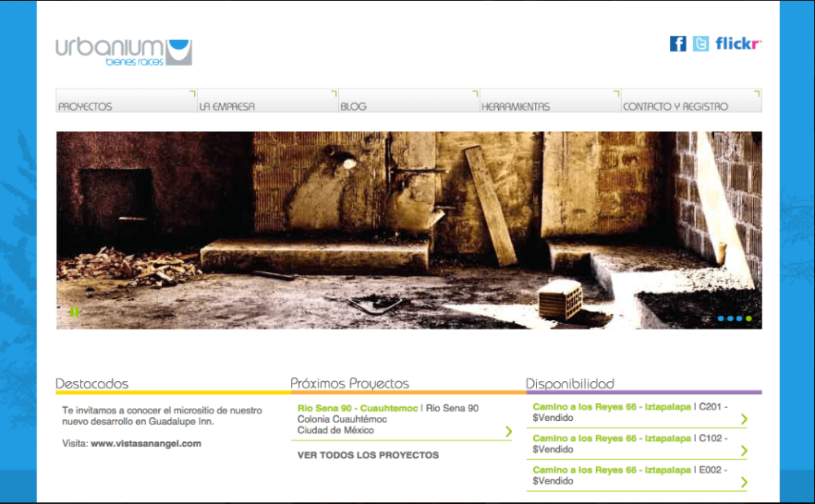This screenshot has height=504, width=815.
Task: Expand the E002 listing chevron
Action: click(743, 482)
